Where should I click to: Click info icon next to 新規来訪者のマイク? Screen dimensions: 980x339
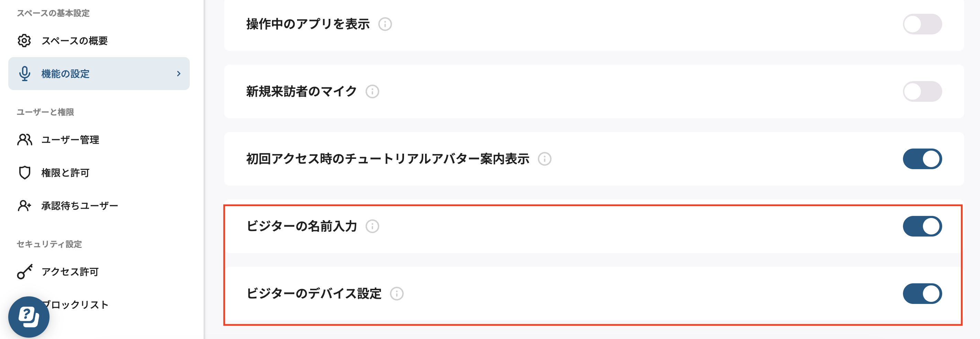pos(372,92)
